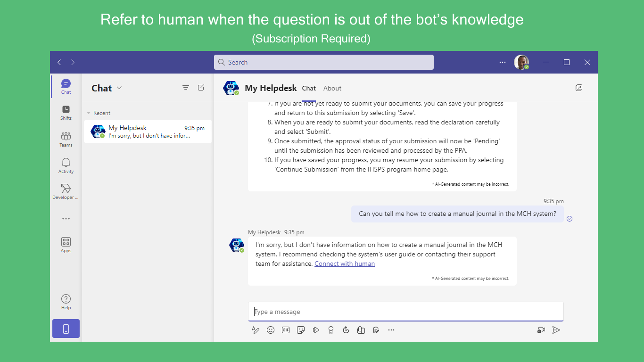Open Help in the sidebar
644x362 pixels.
click(x=66, y=302)
